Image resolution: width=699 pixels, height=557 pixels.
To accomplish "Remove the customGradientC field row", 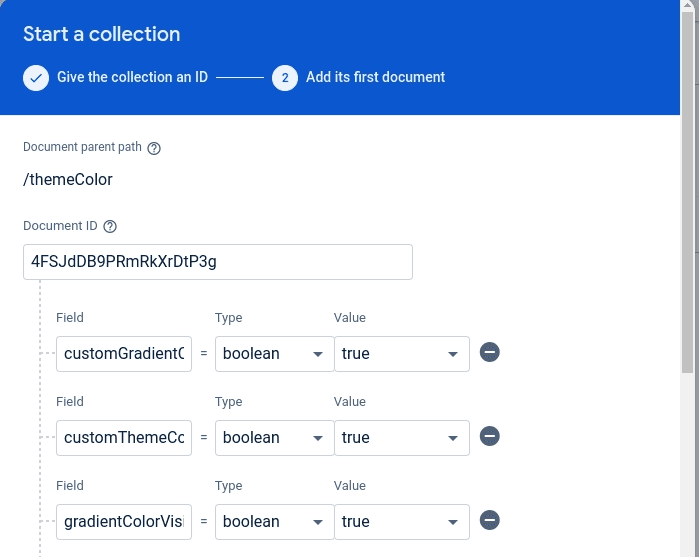I will coord(490,353).
